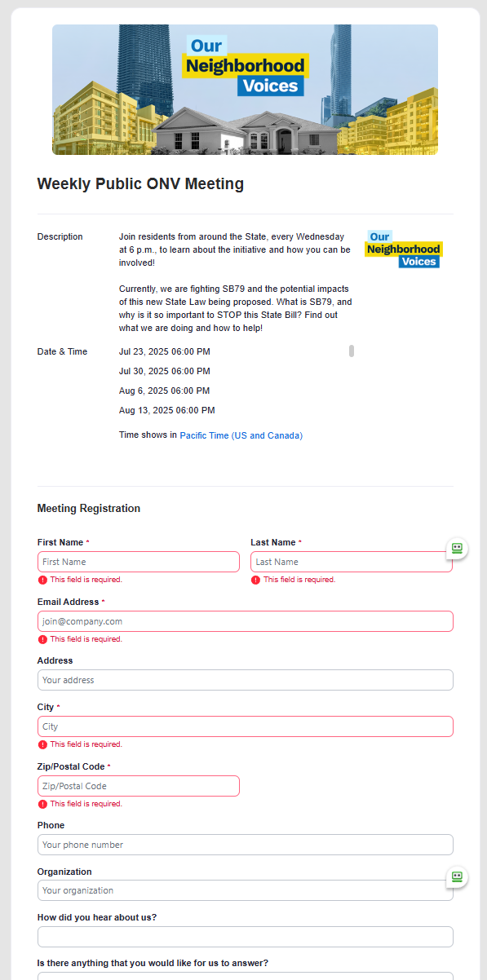Focus the 'anything you would like us to answer' field
The image size is (487, 980).
[x=245, y=976]
